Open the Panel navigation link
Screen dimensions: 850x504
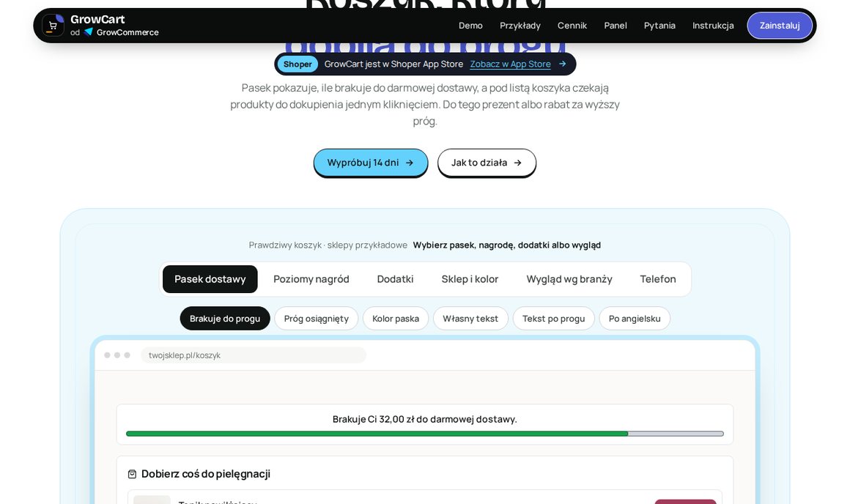tap(616, 26)
